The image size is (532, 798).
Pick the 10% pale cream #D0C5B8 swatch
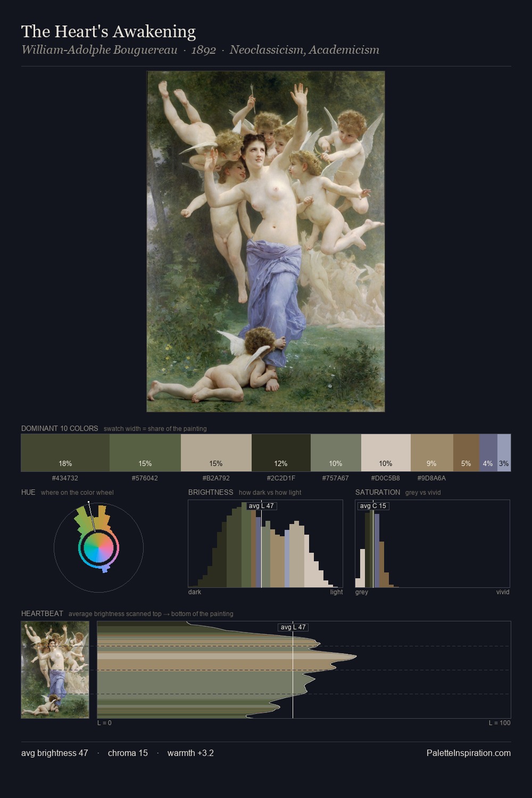386,453
